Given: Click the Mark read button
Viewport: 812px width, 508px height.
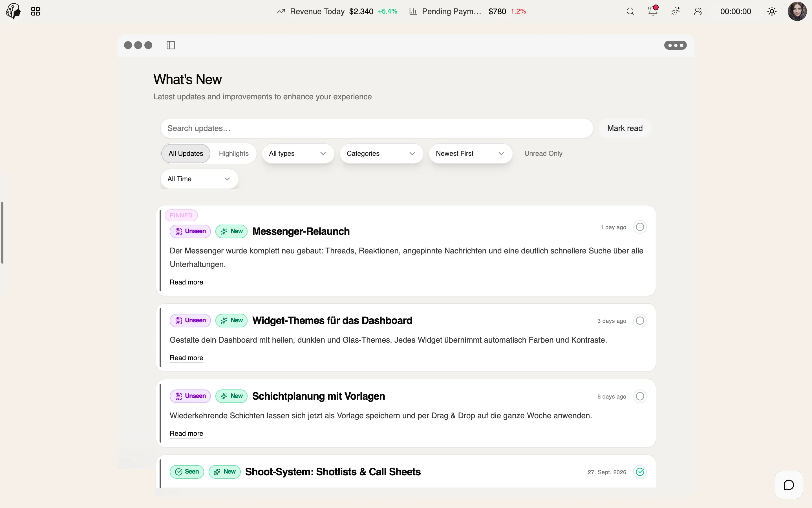Looking at the screenshot, I should (x=625, y=128).
